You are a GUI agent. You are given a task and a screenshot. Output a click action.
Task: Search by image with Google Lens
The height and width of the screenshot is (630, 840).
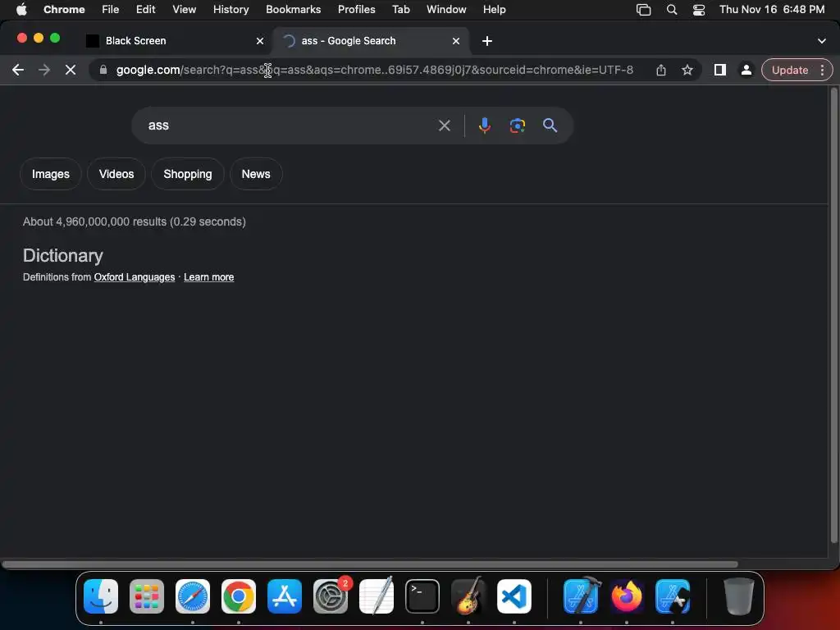click(517, 126)
